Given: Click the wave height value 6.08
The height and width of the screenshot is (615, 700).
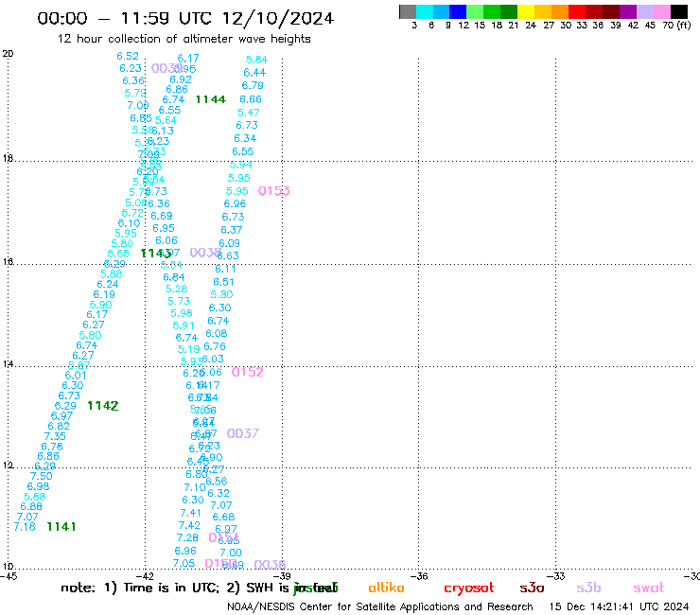Looking at the screenshot, I should tap(216, 333).
